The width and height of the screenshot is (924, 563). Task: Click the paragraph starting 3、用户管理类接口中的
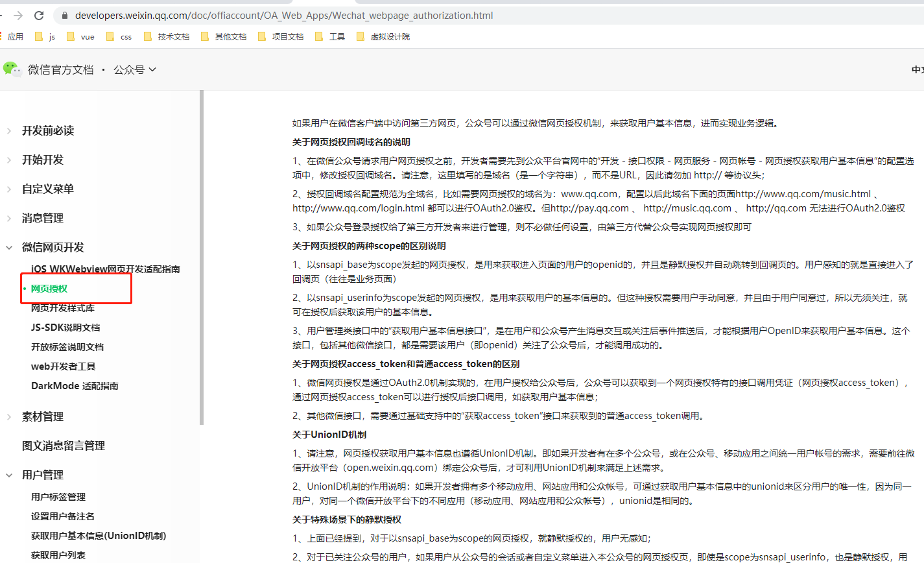[x=601, y=338]
